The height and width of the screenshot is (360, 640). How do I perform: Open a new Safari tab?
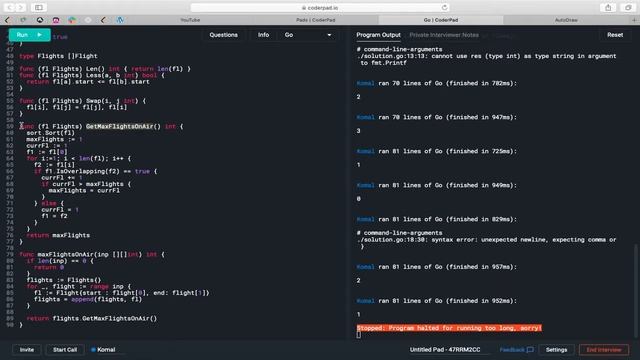(x=634, y=20)
